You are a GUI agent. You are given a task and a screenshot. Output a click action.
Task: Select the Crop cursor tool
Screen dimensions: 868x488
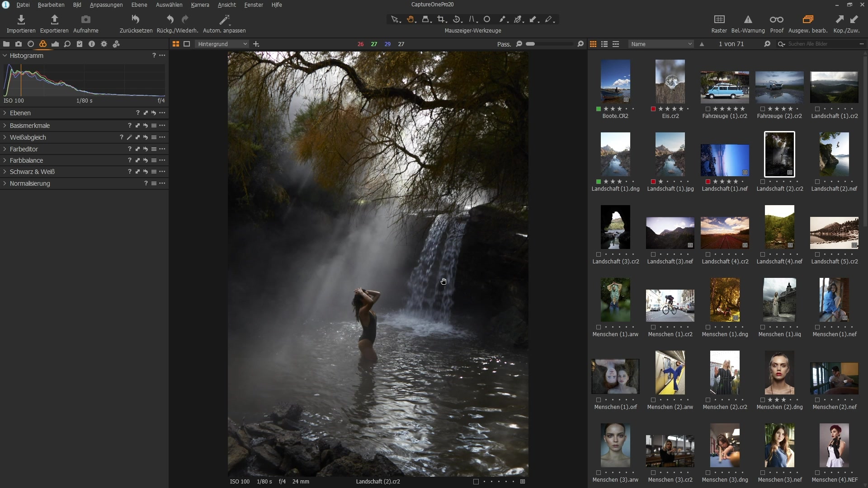(x=441, y=19)
